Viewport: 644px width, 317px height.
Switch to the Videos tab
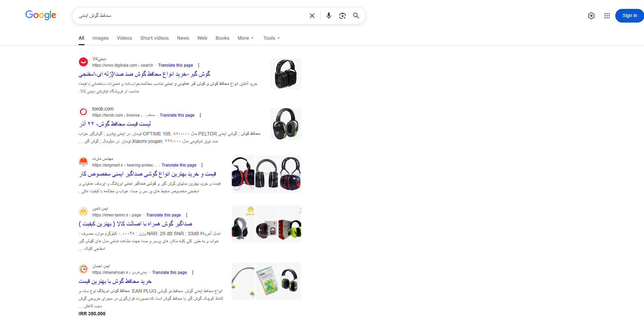[124, 38]
